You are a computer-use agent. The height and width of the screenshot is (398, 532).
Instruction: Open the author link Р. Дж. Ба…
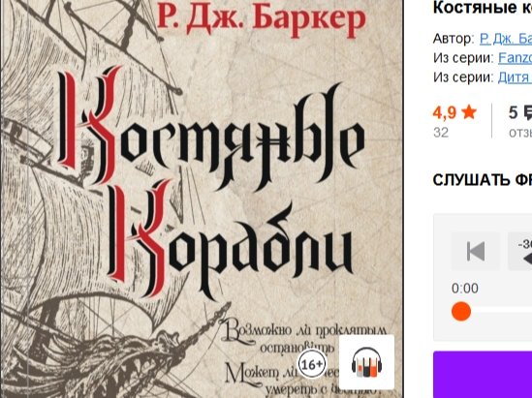tap(506, 39)
